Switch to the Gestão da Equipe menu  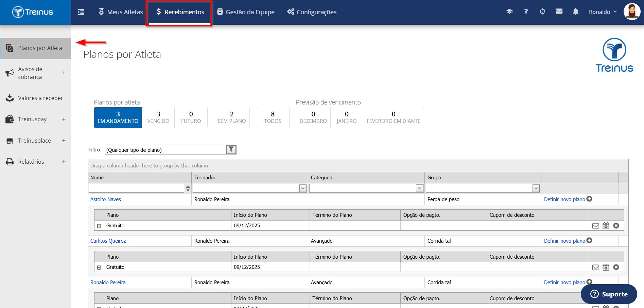tap(246, 12)
